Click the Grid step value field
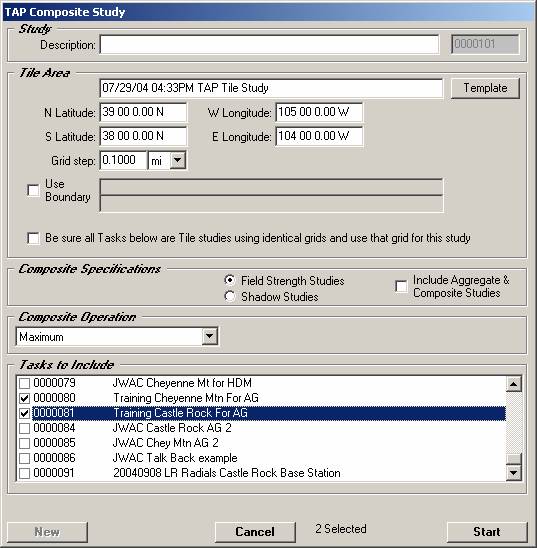This screenshot has height=548, width=537. [x=123, y=160]
